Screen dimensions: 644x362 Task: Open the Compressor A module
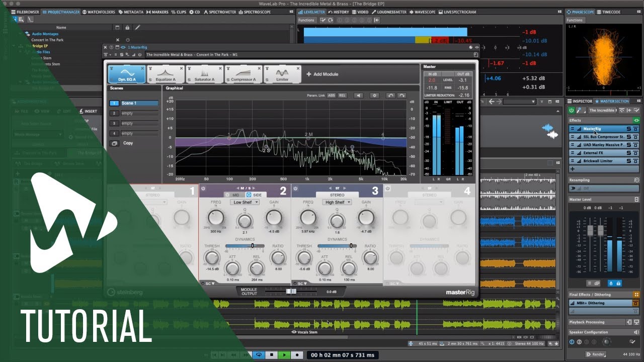pos(243,74)
